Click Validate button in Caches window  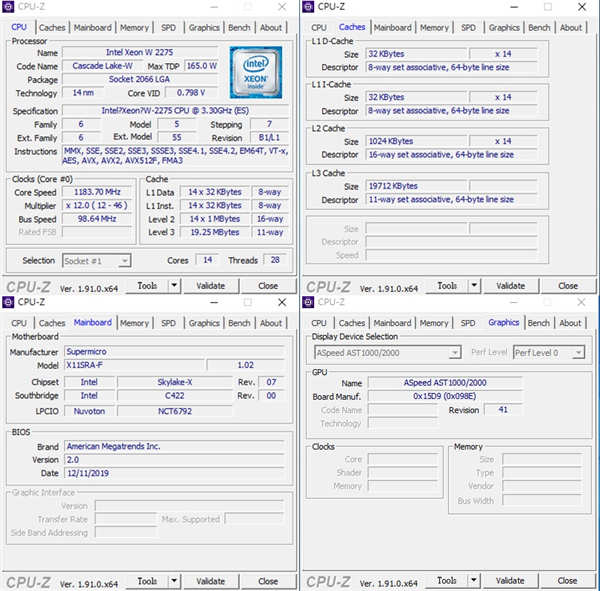point(511,286)
